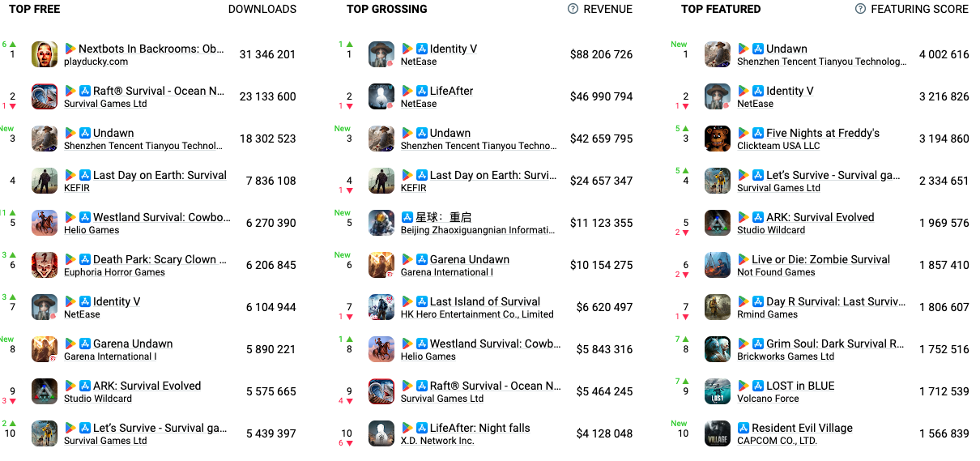This screenshot has width=980, height=461.
Task: Click the Five Nights at Freddy's app icon
Action: pyautogui.click(x=718, y=139)
